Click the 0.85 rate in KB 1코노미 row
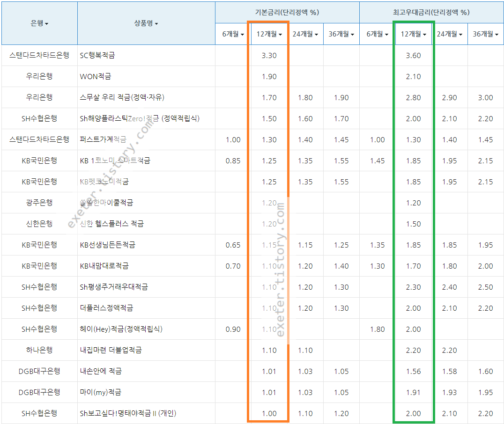 [233, 161]
